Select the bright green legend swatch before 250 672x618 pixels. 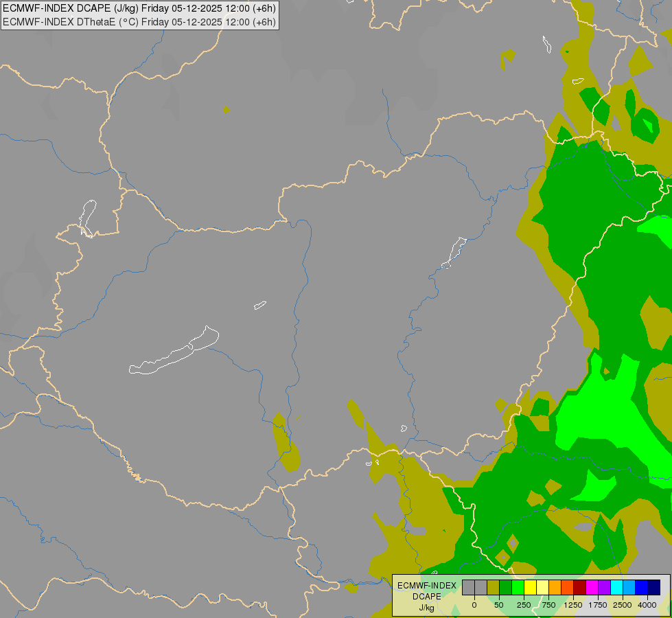pyautogui.click(x=518, y=587)
